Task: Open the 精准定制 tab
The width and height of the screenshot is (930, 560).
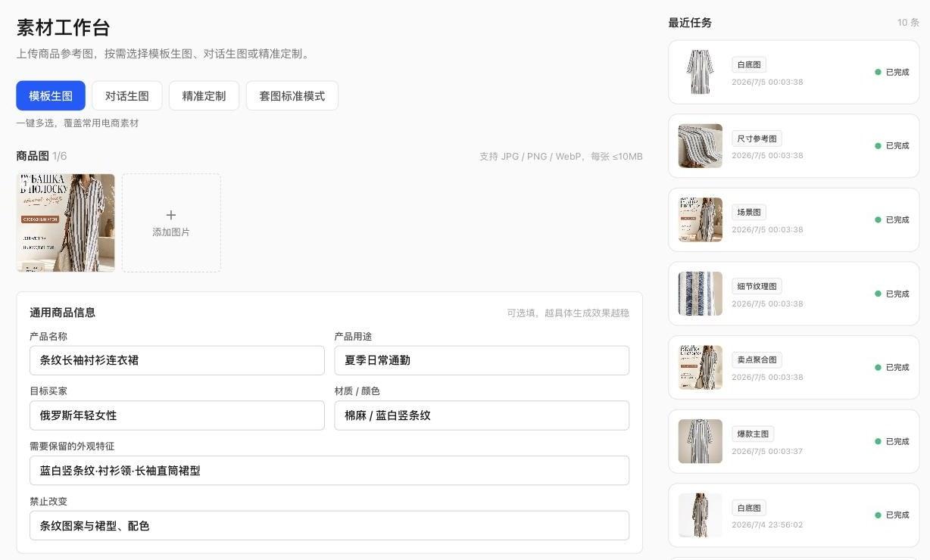Action: 204,96
